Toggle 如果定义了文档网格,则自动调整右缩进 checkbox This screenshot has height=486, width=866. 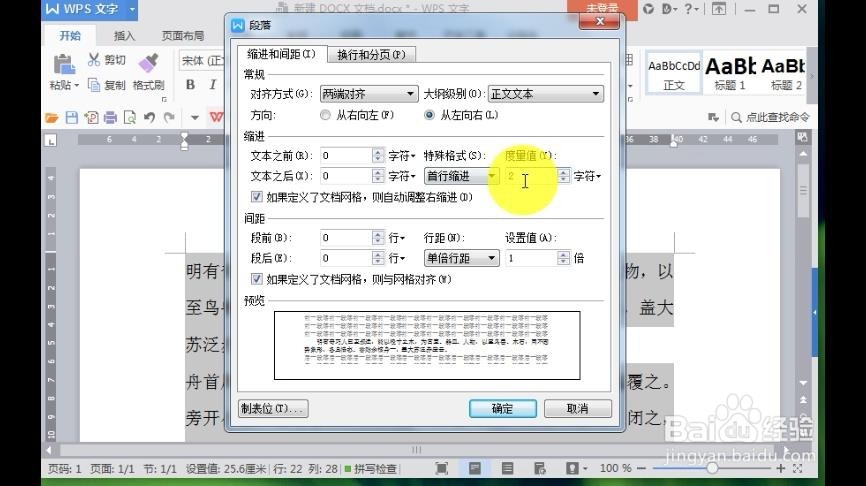pyautogui.click(x=256, y=197)
